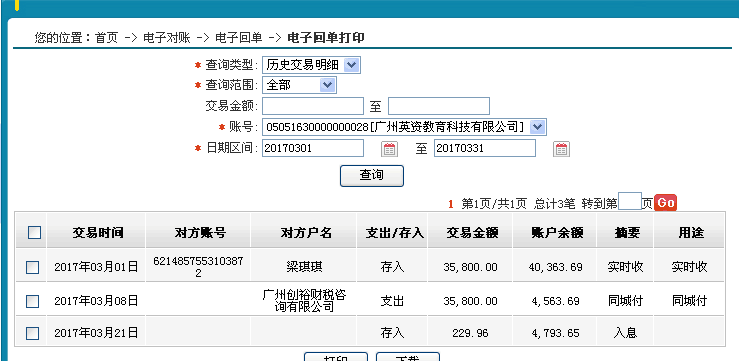Click the 打印 button below table
The height and width of the screenshot is (361, 739).
click(x=336, y=357)
